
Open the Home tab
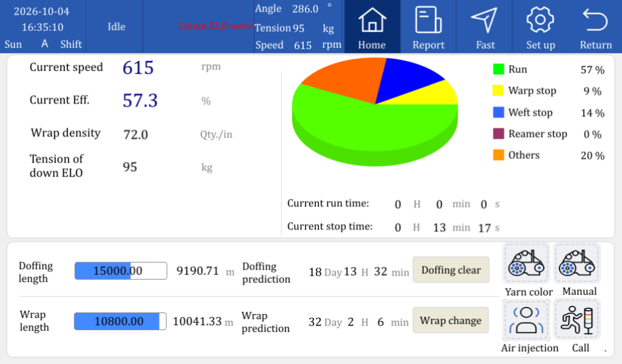[372, 27]
